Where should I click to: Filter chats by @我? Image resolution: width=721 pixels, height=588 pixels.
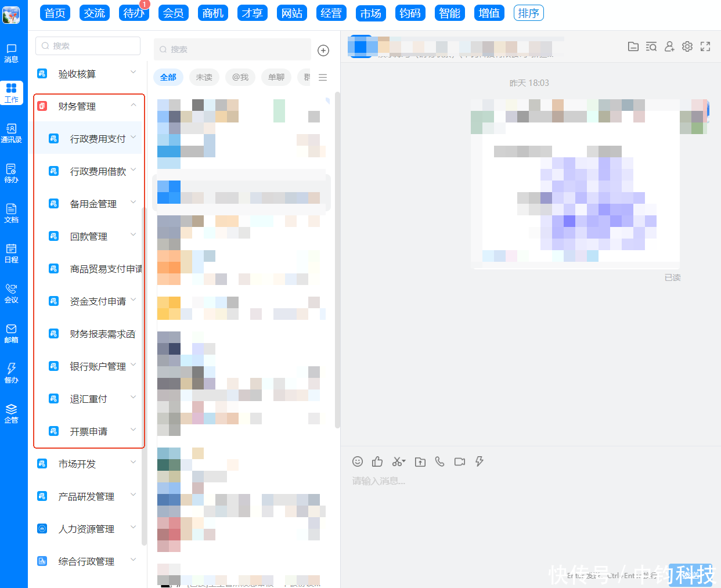[x=240, y=77]
